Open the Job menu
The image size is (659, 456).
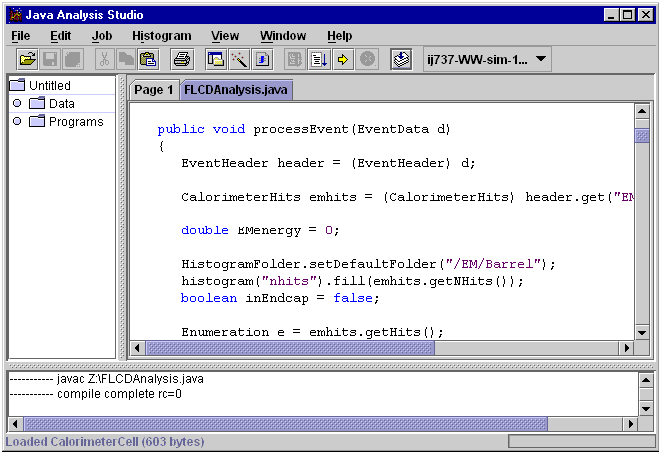[x=102, y=36]
